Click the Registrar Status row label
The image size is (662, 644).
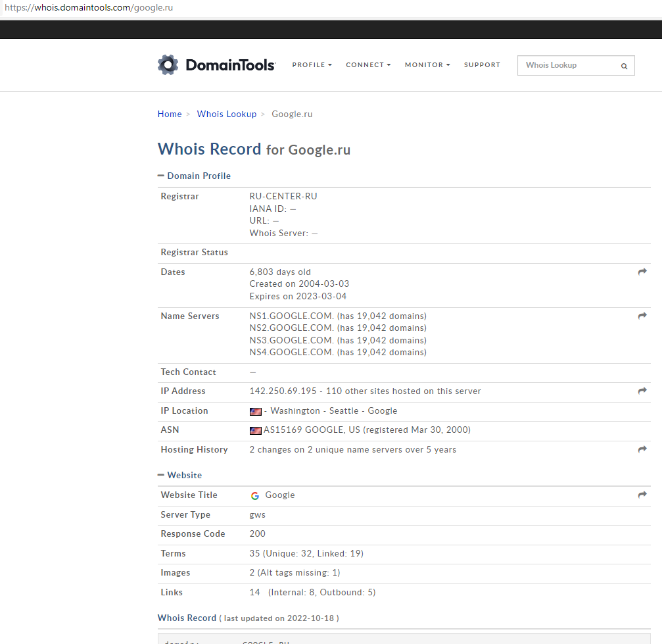point(194,253)
